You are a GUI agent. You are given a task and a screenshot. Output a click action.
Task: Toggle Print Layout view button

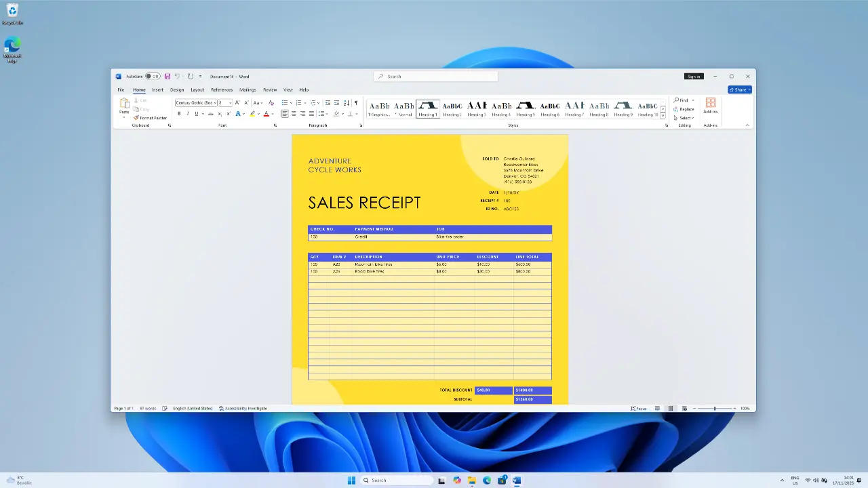pyautogui.click(x=671, y=409)
